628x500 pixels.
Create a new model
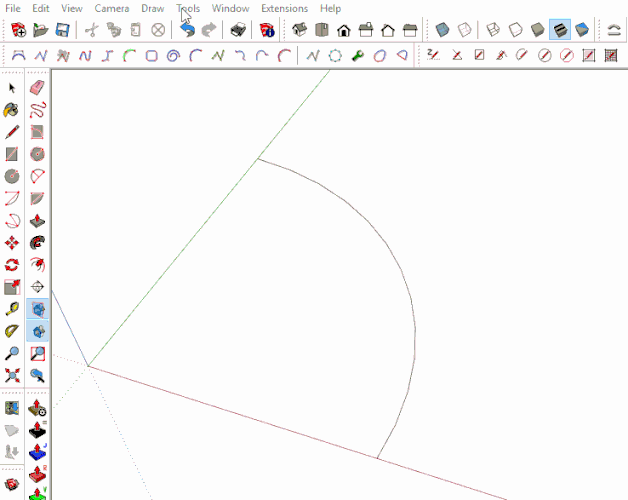[18, 30]
